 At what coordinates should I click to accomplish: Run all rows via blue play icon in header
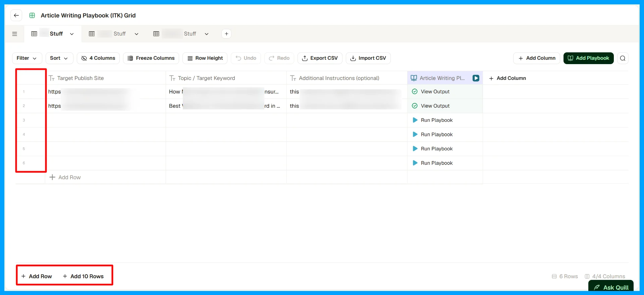(x=476, y=78)
